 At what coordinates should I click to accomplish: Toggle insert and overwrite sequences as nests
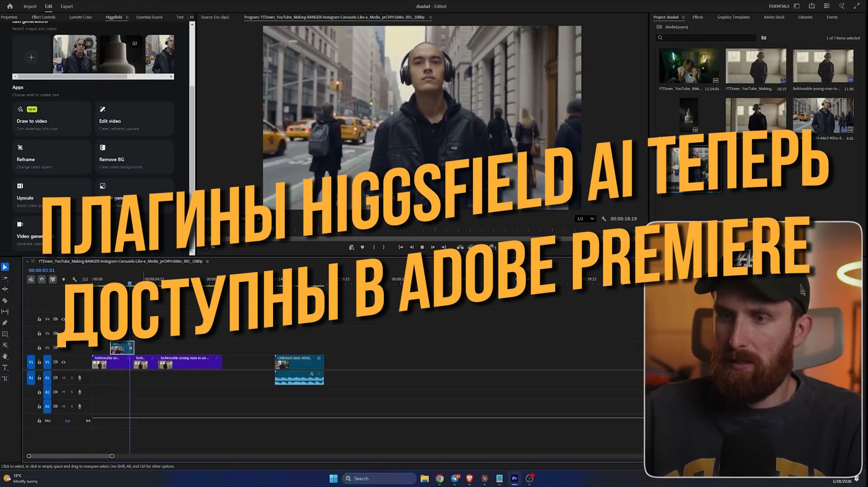click(x=31, y=279)
